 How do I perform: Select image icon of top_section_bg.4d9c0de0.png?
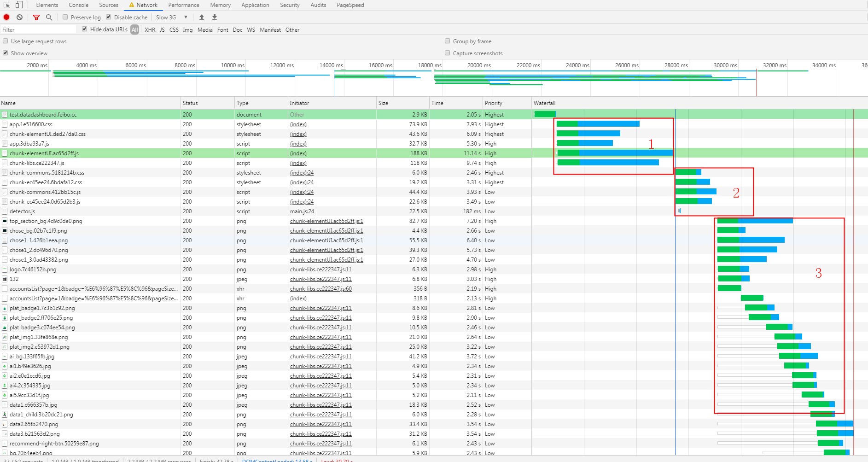coord(5,221)
